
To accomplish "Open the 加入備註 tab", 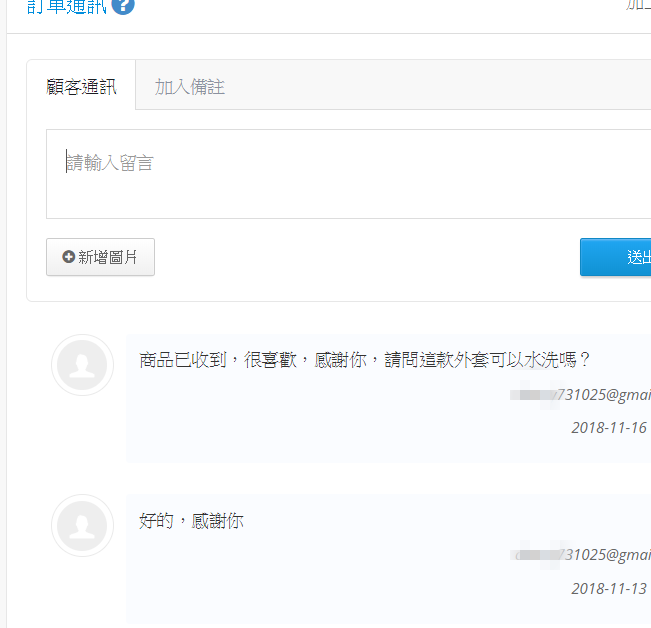I will pos(190,86).
